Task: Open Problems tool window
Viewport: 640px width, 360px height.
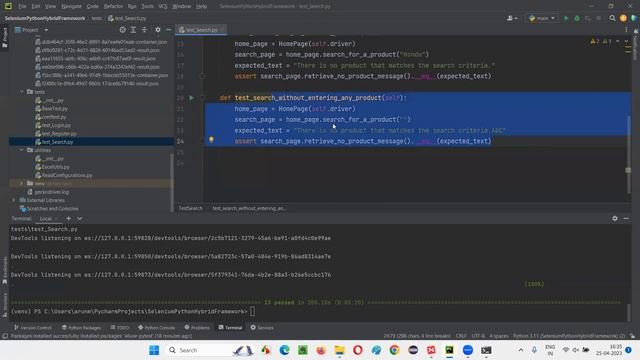Action: click(197, 327)
